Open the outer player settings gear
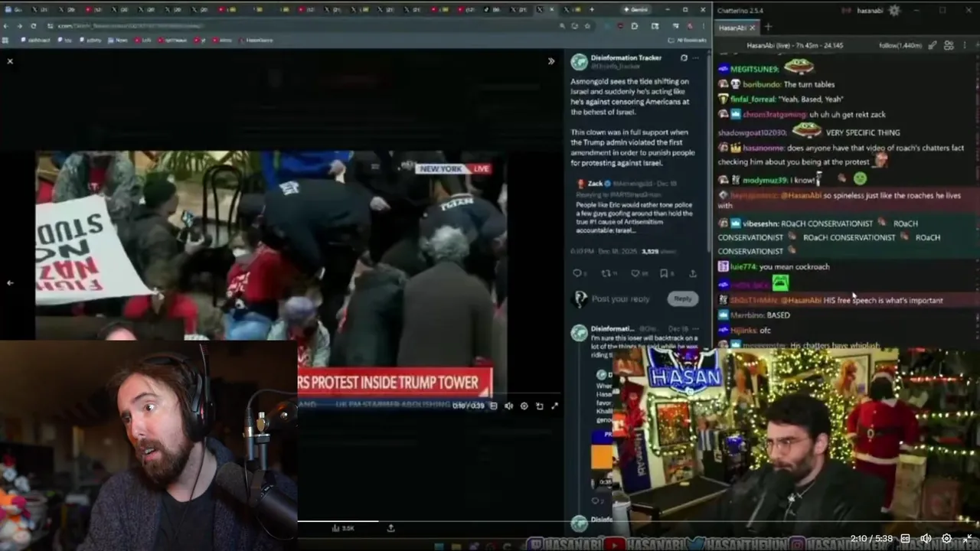Screen dimensions: 980x551 point(946,538)
